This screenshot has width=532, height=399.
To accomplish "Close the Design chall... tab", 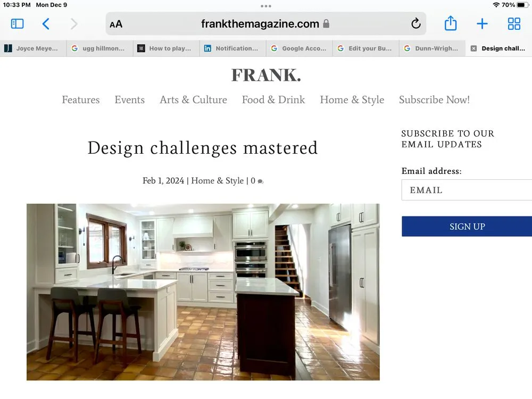I will tap(473, 48).
